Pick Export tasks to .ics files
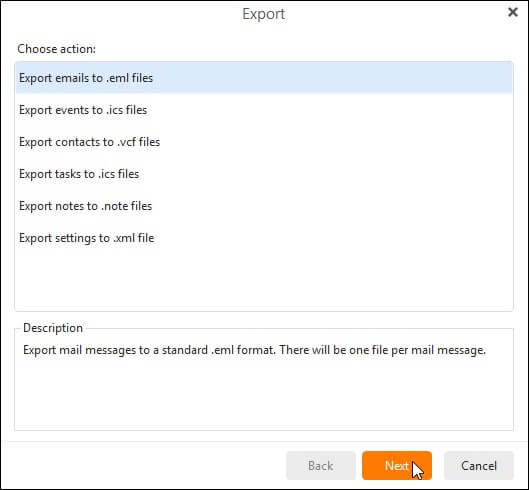This screenshot has height=490, width=529. click(264, 174)
